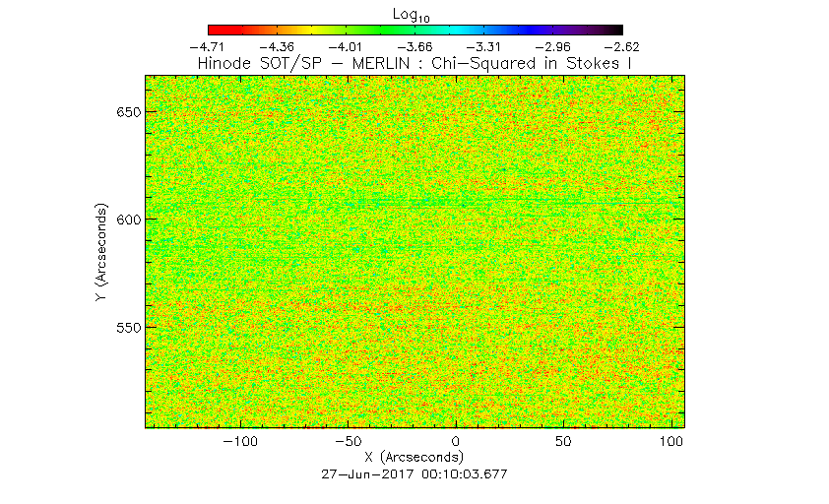Click the -4.71 colorbar tick label
The image size is (829, 504).
pos(209,46)
